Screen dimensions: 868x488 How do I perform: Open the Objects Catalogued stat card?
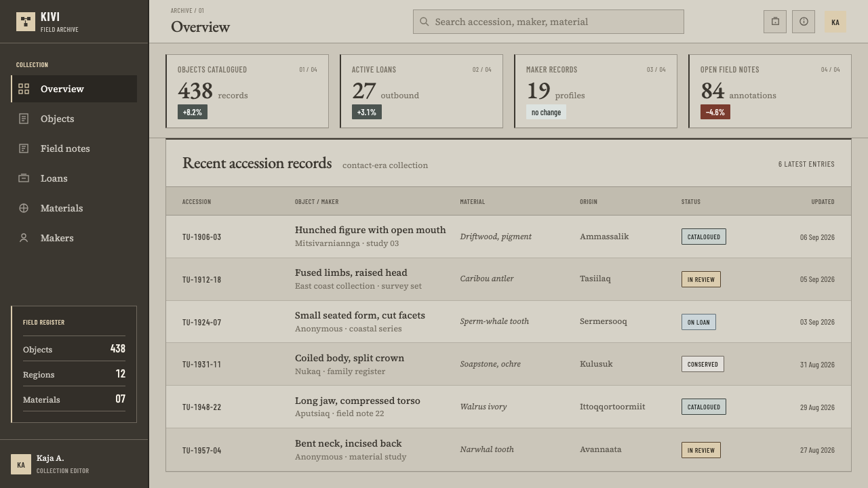[248, 91]
